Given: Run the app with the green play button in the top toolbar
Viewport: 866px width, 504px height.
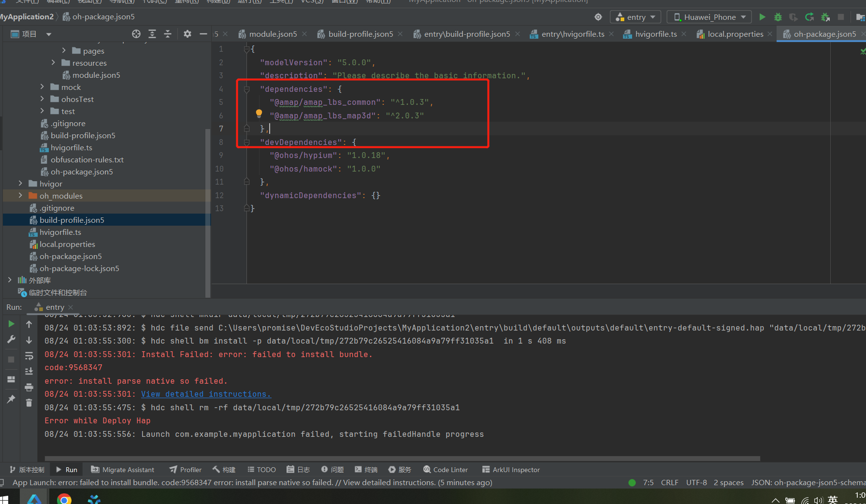Looking at the screenshot, I should pos(762,17).
